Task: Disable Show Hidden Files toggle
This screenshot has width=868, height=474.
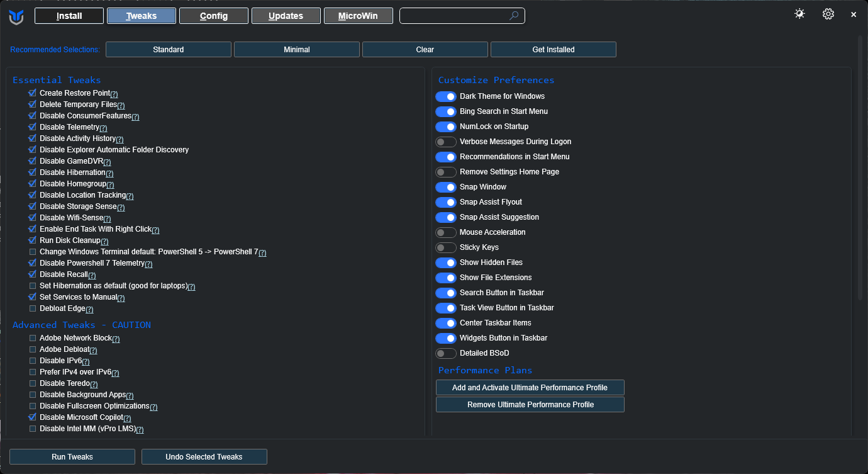Action: [x=446, y=262]
